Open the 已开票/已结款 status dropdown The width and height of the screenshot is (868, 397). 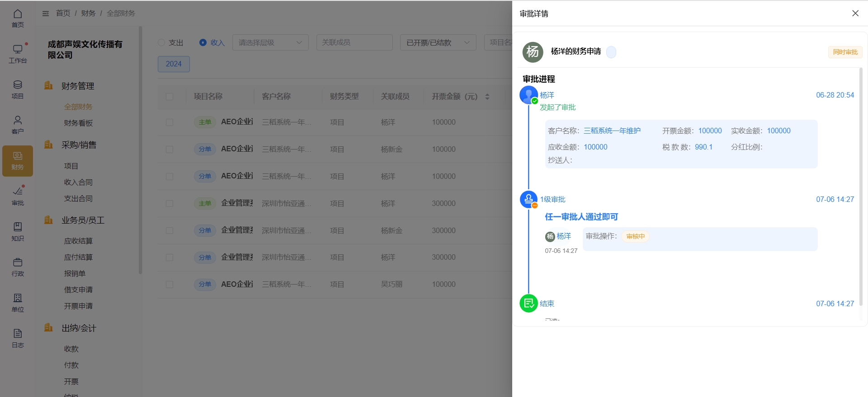point(438,42)
